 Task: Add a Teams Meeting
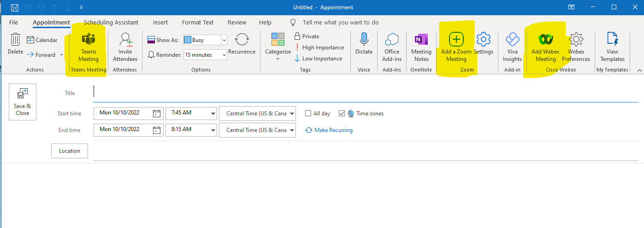click(89, 48)
